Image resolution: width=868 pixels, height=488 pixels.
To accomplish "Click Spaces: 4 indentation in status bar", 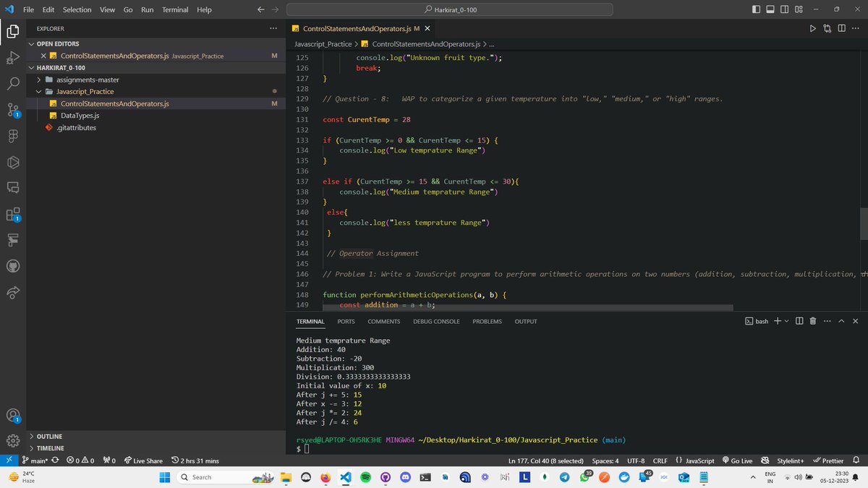I will pos(605,461).
